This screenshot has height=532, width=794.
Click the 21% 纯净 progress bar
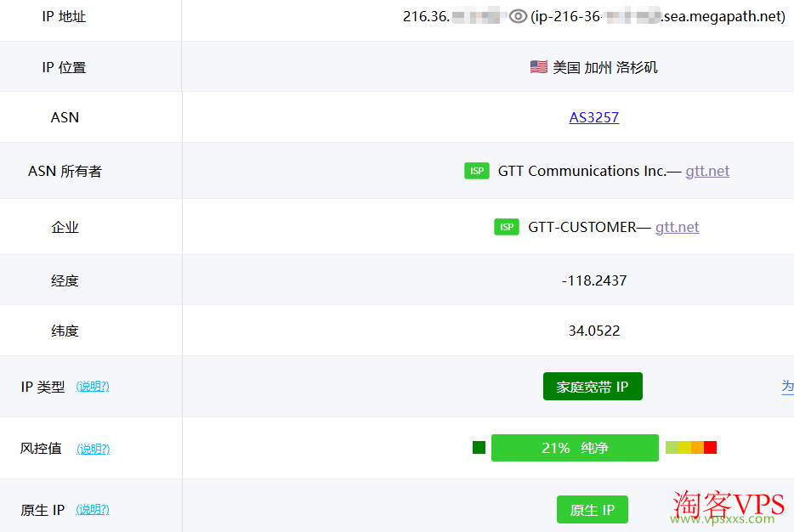(x=575, y=447)
